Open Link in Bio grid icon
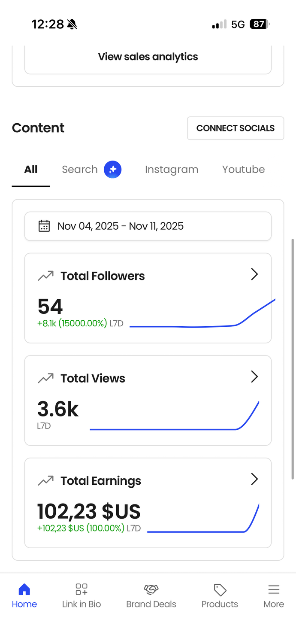Screen dimensions: 296x644 coord(82,589)
